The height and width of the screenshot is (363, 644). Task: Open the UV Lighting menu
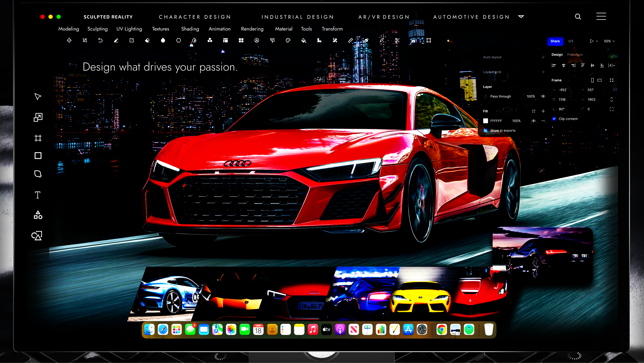tap(129, 29)
